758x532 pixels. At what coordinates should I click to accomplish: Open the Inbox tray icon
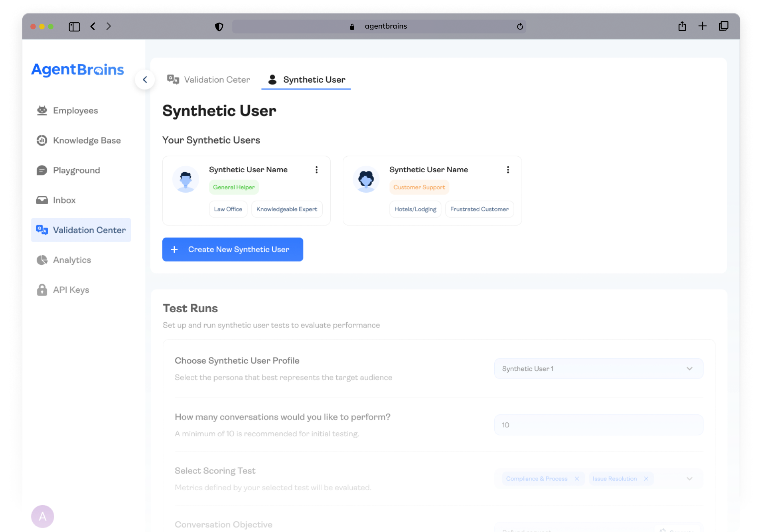pos(42,200)
